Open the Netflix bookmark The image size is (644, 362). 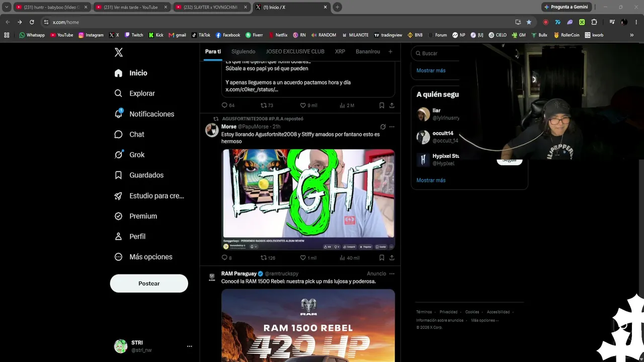click(x=278, y=35)
